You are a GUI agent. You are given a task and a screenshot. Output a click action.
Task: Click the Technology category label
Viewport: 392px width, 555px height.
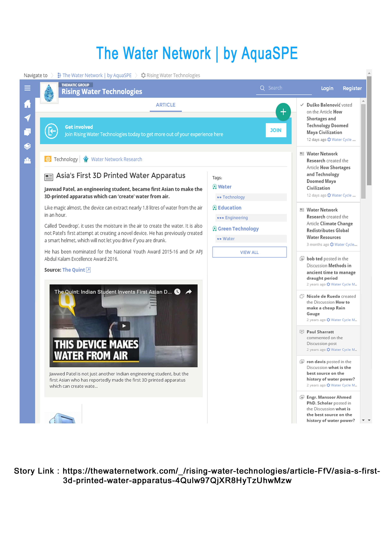point(66,159)
